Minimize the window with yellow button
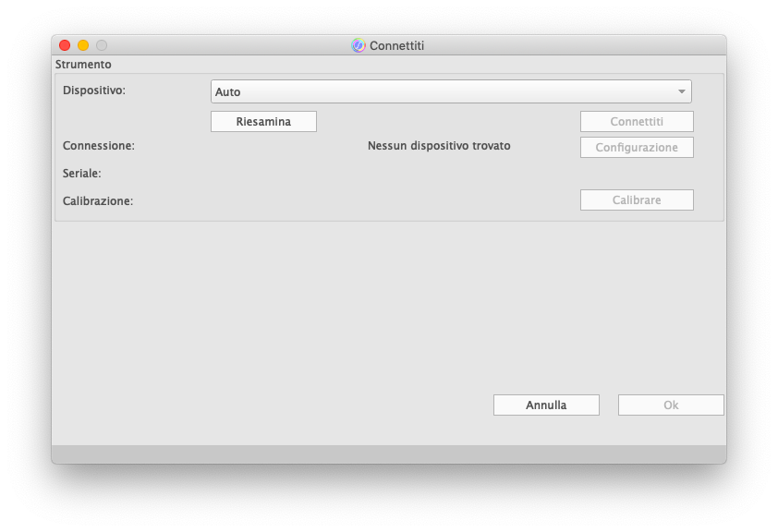The width and height of the screenshot is (778, 532). pos(83,45)
